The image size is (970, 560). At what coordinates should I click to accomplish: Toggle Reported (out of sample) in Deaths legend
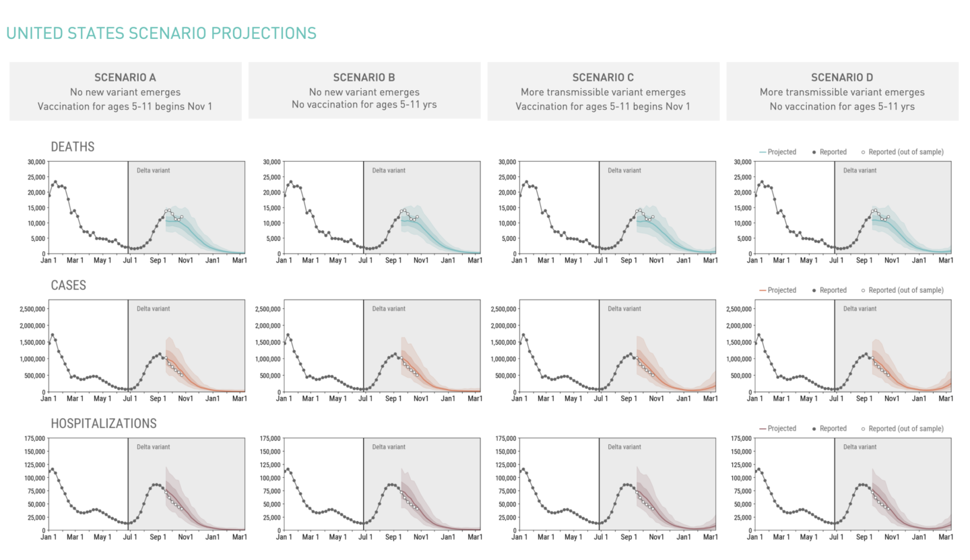(903, 152)
